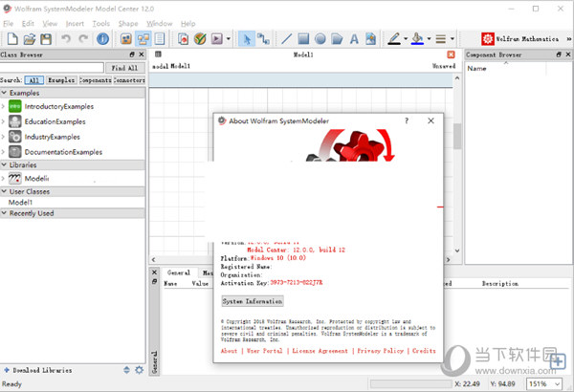Select the arrow pointer tool
574x392 pixels.
coord(247,38)
